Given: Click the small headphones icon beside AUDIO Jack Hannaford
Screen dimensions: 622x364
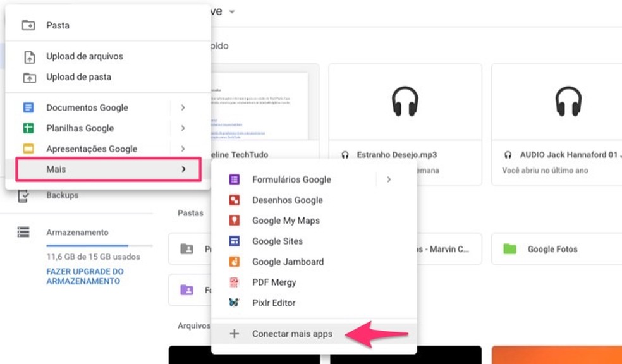Looking at the screenshot, I should click(508, 155).
